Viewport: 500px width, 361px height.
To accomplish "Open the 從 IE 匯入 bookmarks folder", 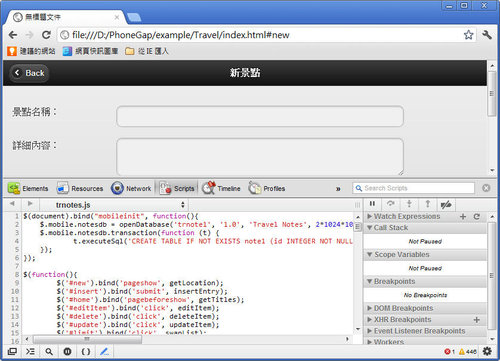I will coord(147,51).
